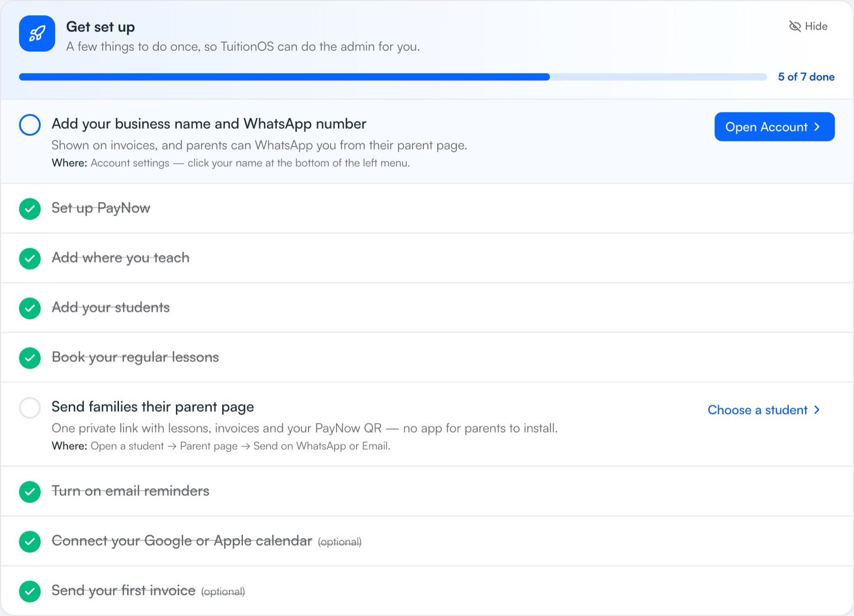Click the green check beside Turn on email reminders
This screenshot has height=616, width=854.
click(30, 492)
